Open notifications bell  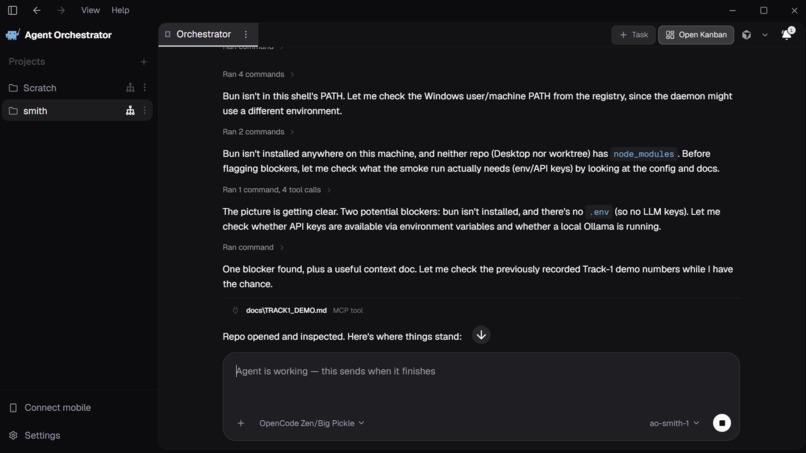787,34
